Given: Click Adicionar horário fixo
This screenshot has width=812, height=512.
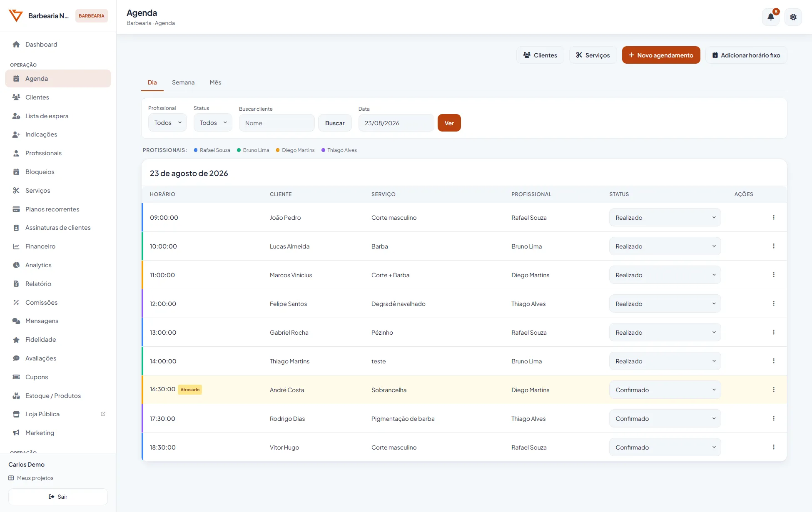Looking at the screenshot, I should click(x=746, y=55).
